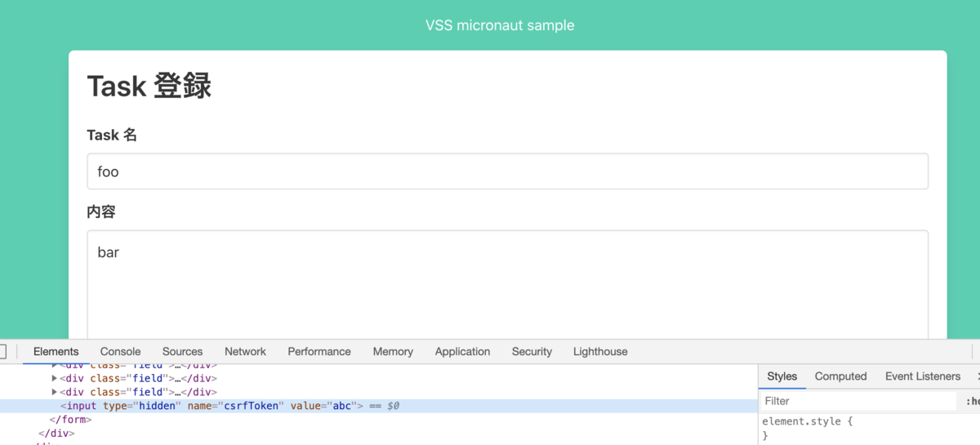Expand the div.field node directly above the hidden input
Image resolution: width=980 pixels, height=445 pixels.
click(55, 392)
